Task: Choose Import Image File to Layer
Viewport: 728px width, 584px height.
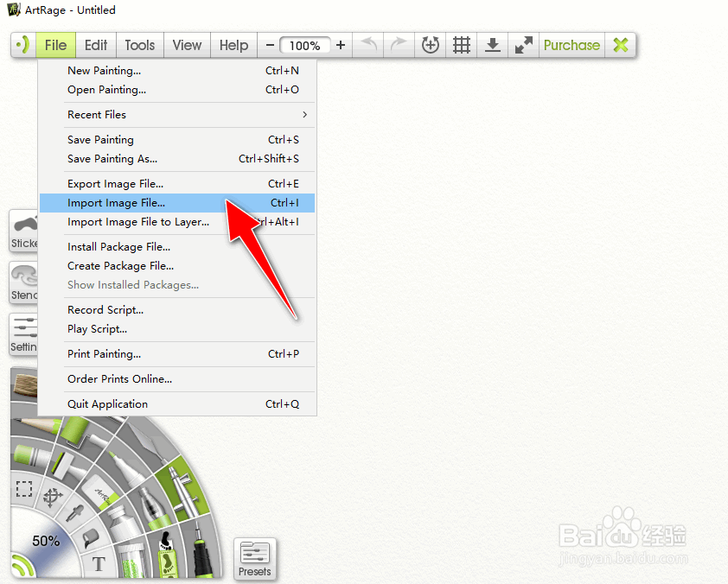Action: [x=177, y=222]
